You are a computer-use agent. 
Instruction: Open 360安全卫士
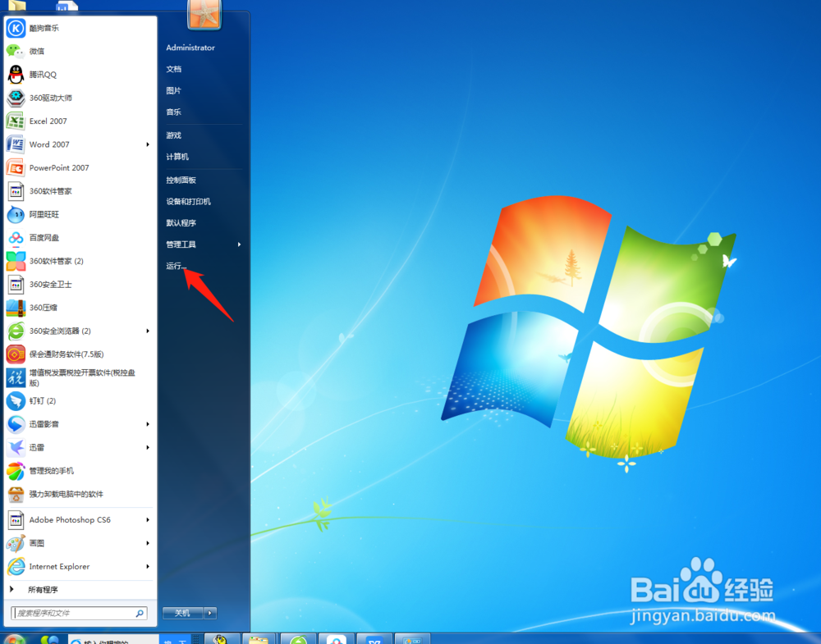point(80,284)
